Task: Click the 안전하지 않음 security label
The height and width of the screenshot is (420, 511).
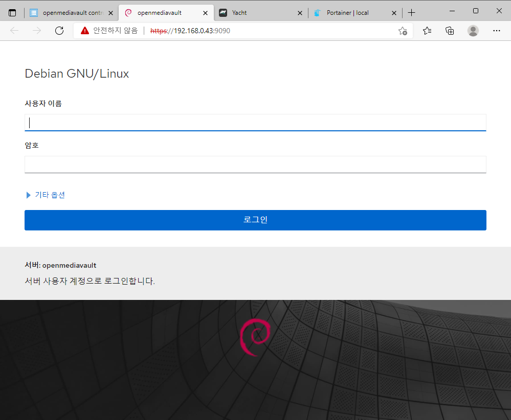Action: pos(116,31)
